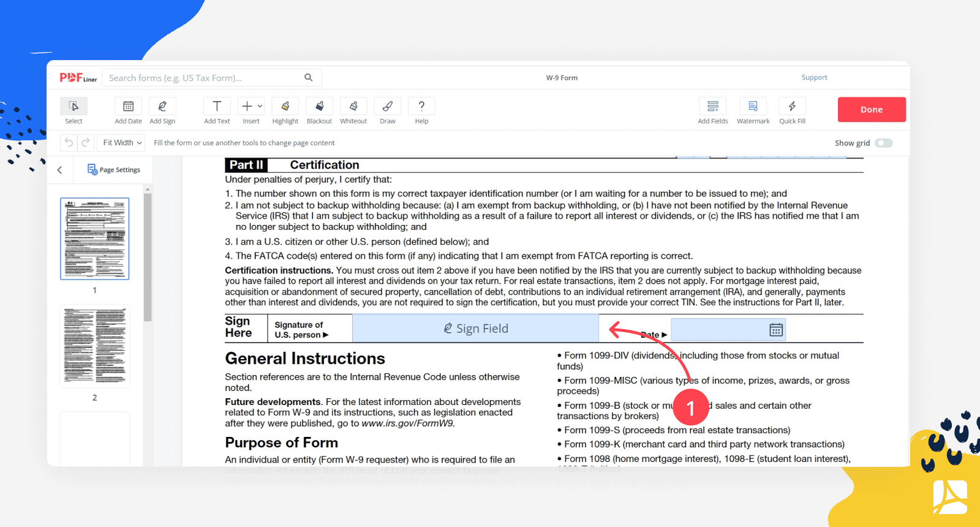Undo the last action

[x=69, y=143]
